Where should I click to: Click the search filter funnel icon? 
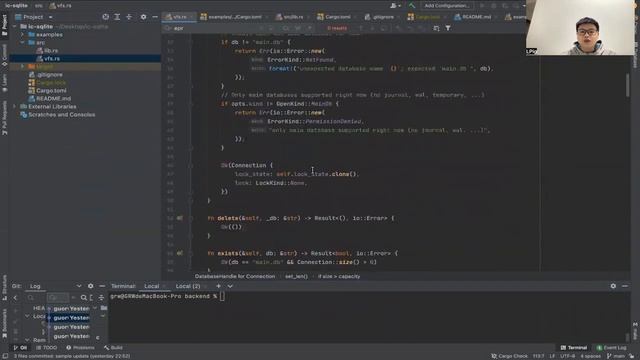(x=448, y=28)
